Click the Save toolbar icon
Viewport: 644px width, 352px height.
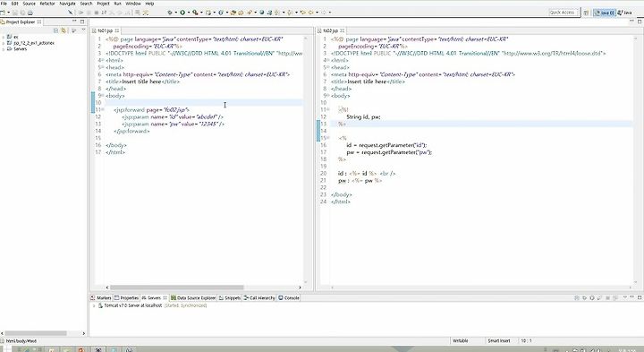coord(15,13)
